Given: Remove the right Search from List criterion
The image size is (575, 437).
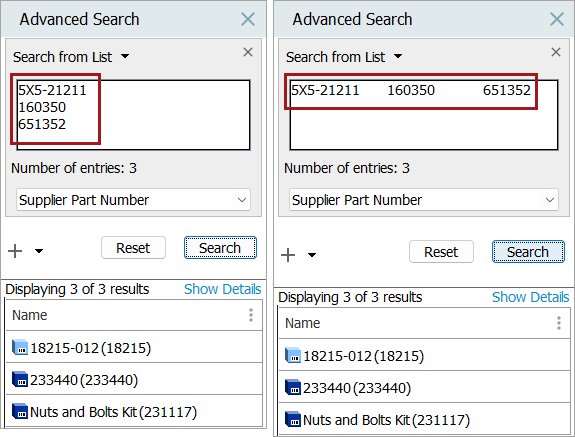Looking at the screenshot, I should pos(556,52).
